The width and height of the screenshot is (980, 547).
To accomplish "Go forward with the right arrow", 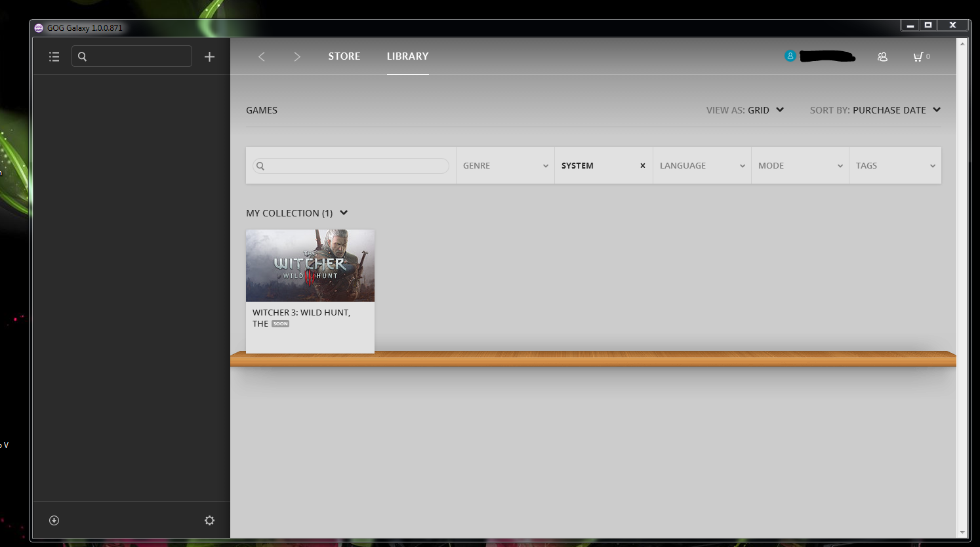I will (296, 57).
